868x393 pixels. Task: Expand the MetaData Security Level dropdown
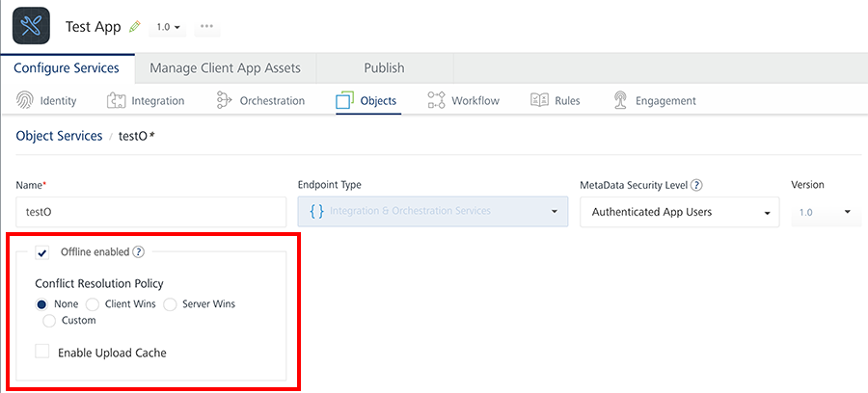tap(679, 212)
